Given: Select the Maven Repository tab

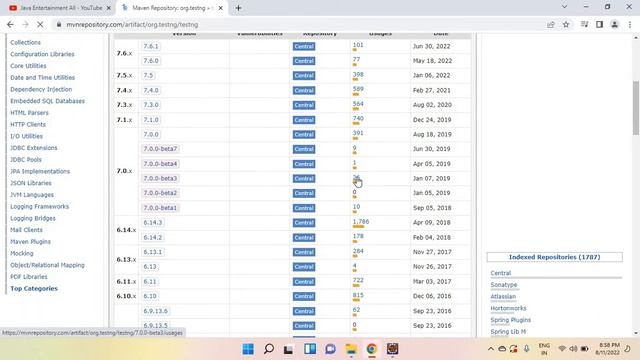Looking at the screenshot, I should tap(171, 8).
